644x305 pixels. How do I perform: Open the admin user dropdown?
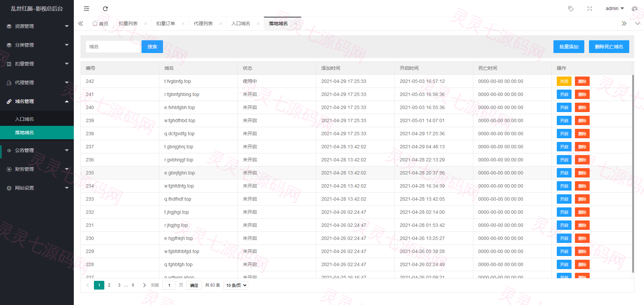pyautogui.click(x=615, y=8)
